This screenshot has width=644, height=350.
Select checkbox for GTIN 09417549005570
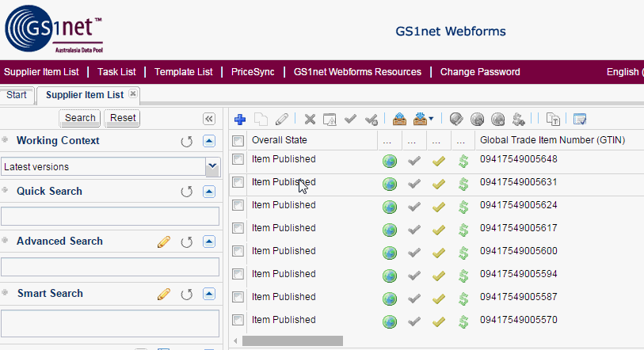click(x=238, y=320)
